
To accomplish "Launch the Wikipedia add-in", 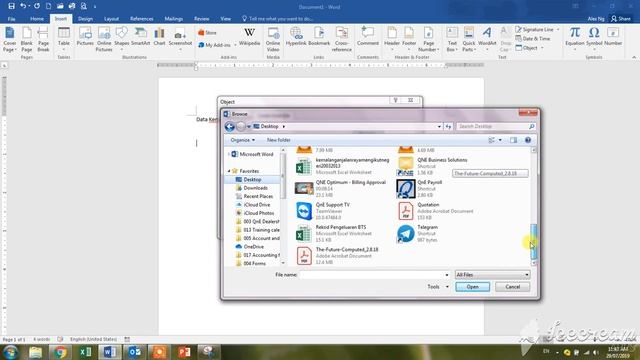I will [x=249, y=37].
